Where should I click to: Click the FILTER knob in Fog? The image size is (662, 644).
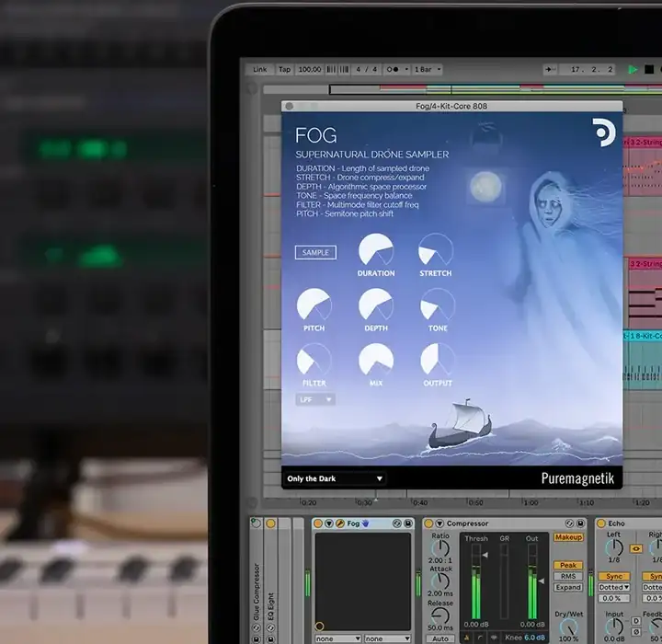pos(314,360)
